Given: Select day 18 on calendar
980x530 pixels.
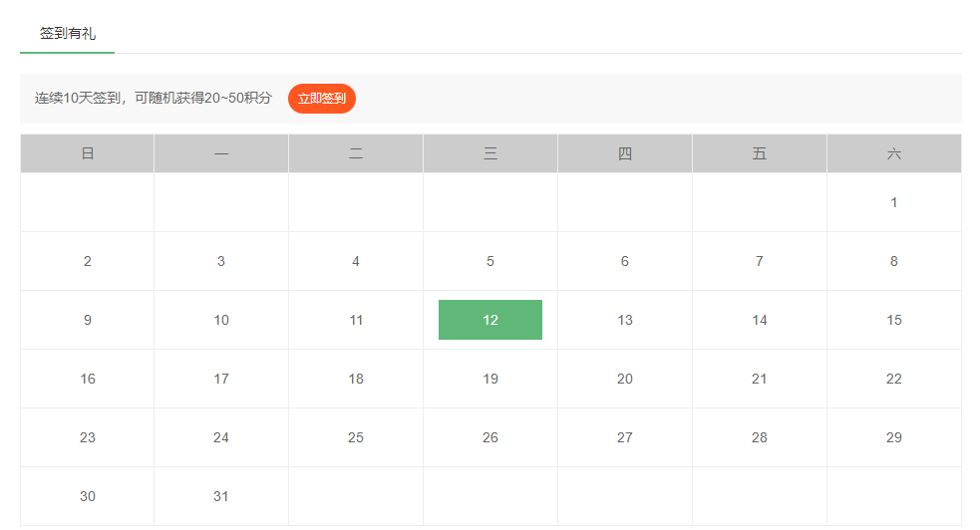Looking at the screenshot, I should 356,379.
